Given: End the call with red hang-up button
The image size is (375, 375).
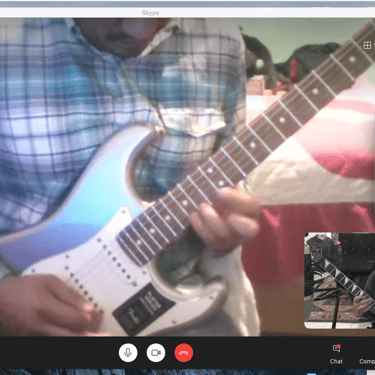Looking at the screenshot, I should (x=184, y=353).
